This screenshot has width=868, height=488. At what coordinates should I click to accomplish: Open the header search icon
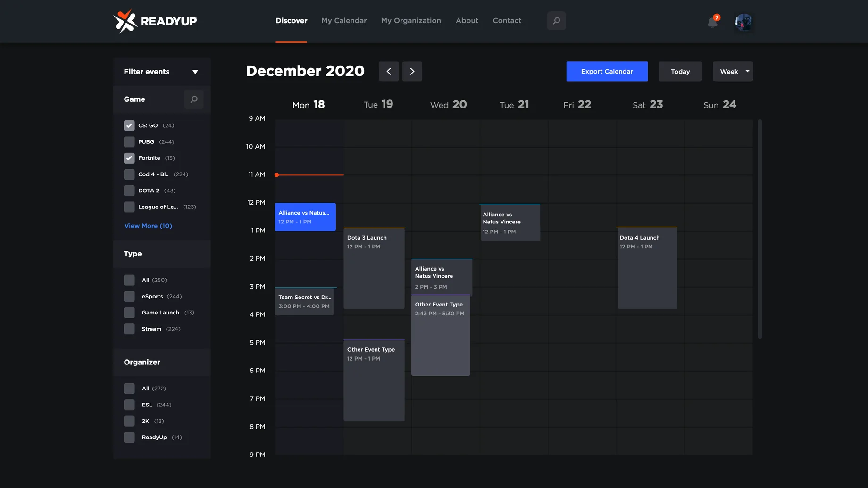click(x=556, y=21)
